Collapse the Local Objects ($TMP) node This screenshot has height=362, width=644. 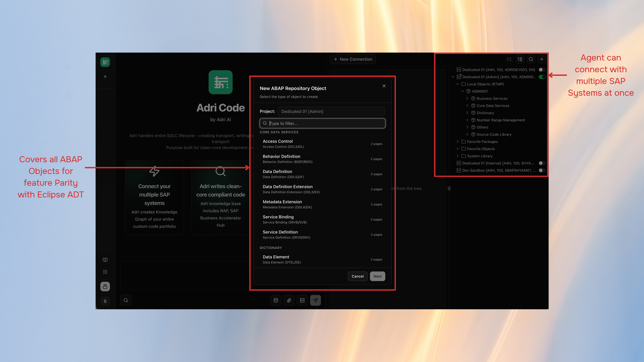tap(458, 84)
